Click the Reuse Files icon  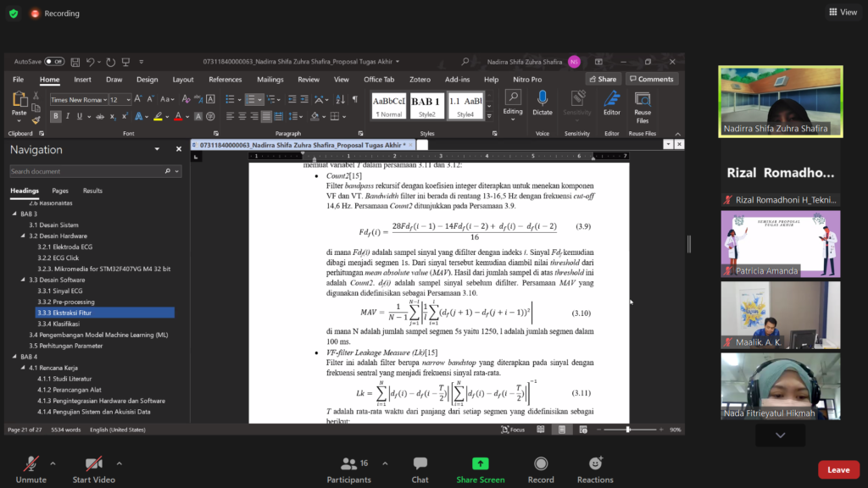[643, 99]
